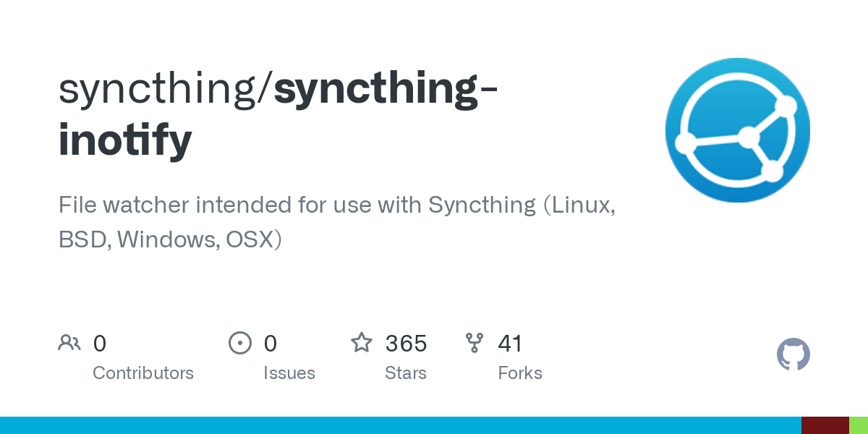Click the Syncthing circular logo

point(738,130)
